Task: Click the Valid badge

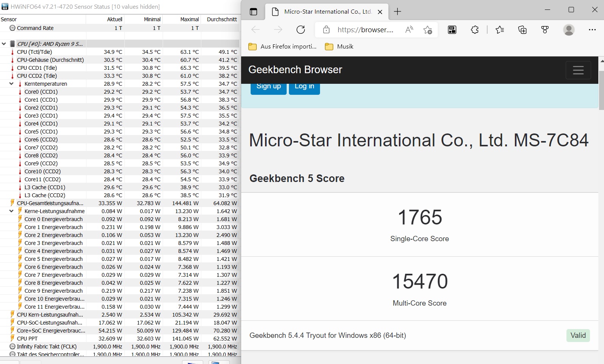Action: pos(578,336)
